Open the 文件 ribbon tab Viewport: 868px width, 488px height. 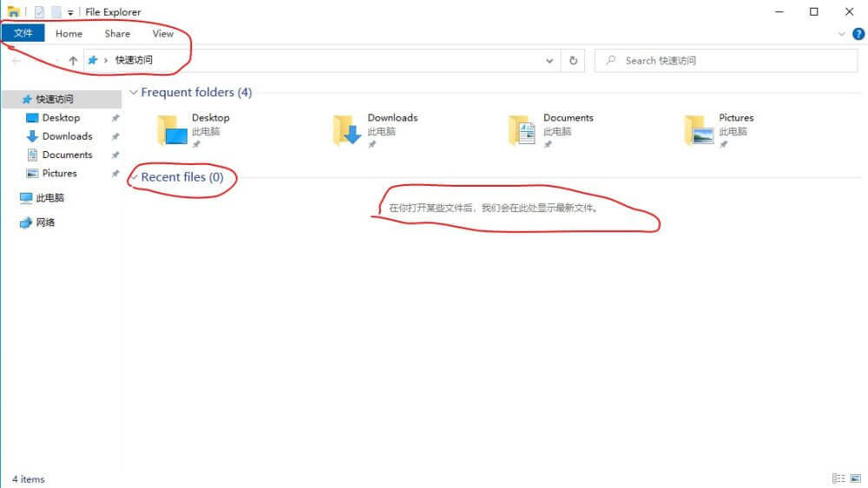(23, 33)
